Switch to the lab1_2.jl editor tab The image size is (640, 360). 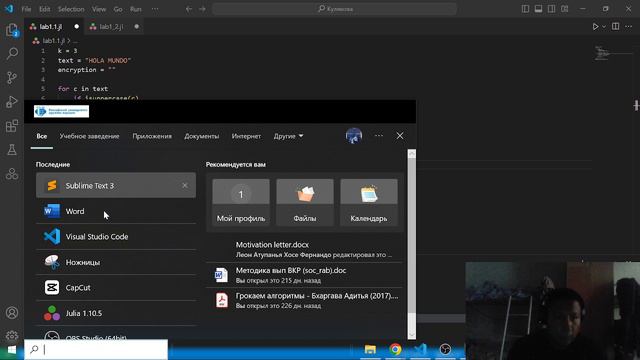pos(114,27)
